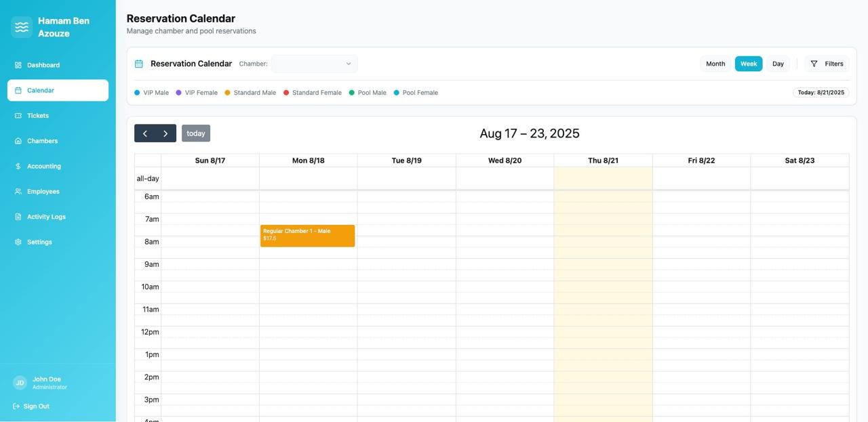Click the 9am time label
Screen dimensions: 868x422
(152, 265)
